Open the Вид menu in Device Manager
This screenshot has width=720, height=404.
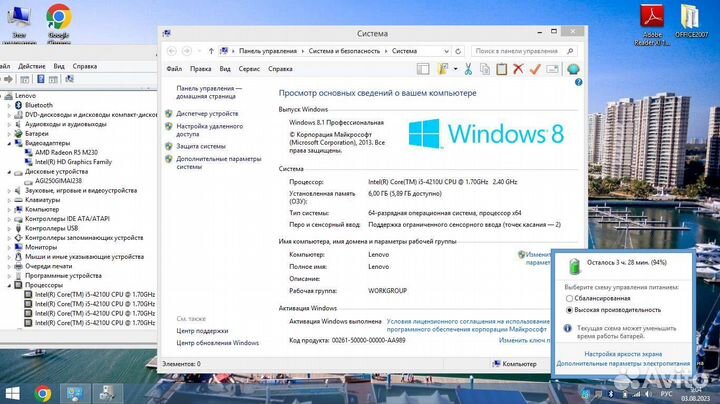(x=59, y=66)
